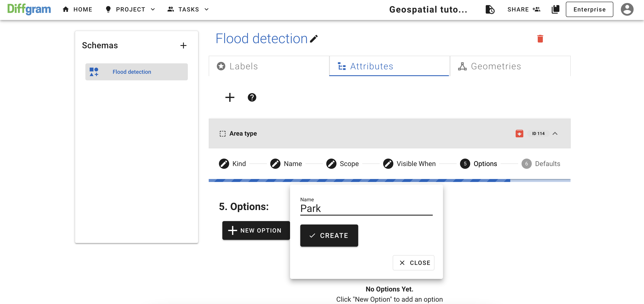Click the Park name input field
644x304 pixels.
[x=366, y=208]
